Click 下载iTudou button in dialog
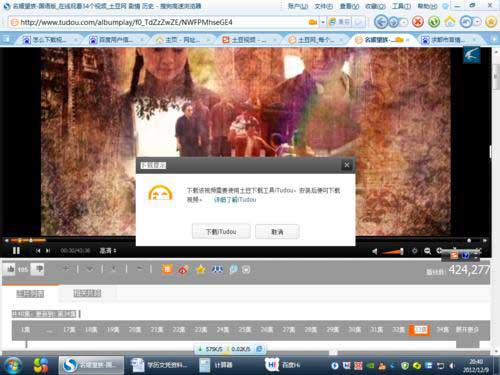This screenshot has height=375, width=500. point(221,231)
